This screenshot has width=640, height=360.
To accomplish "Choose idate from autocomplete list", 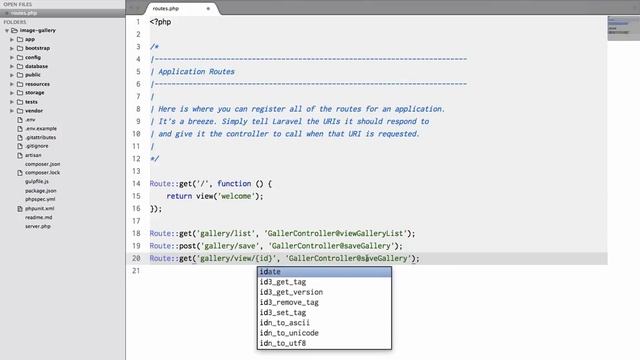I will (x=324, y=272).
